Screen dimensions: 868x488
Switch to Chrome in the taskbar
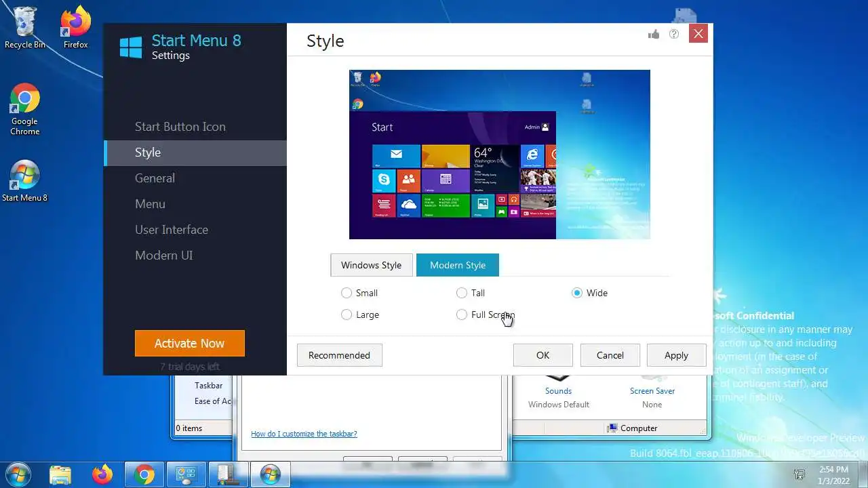click(x=144, y=474)
